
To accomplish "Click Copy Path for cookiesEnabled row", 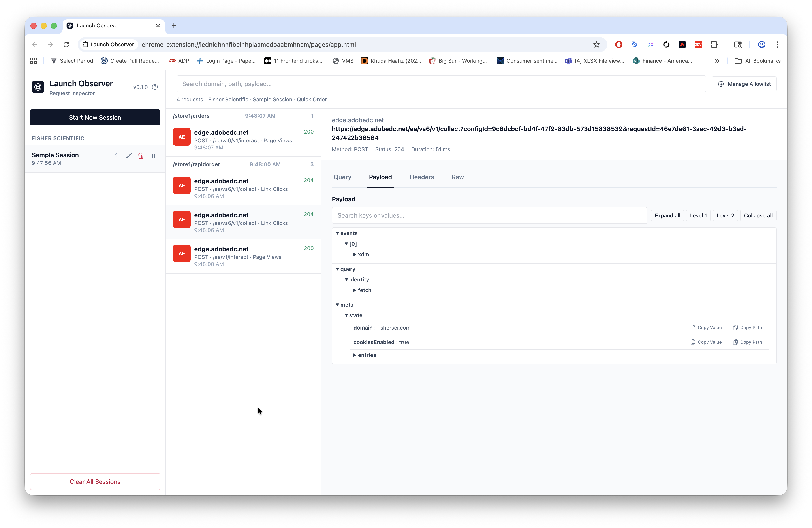I will coord(747,342).
